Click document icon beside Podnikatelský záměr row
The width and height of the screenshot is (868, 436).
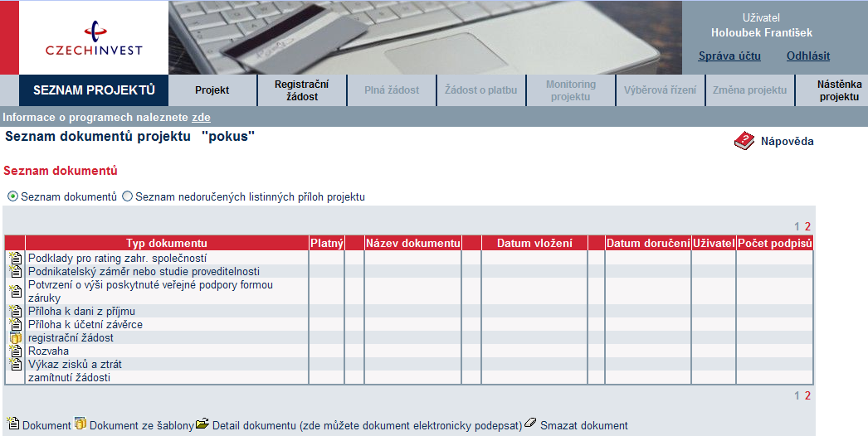point(16,271)
